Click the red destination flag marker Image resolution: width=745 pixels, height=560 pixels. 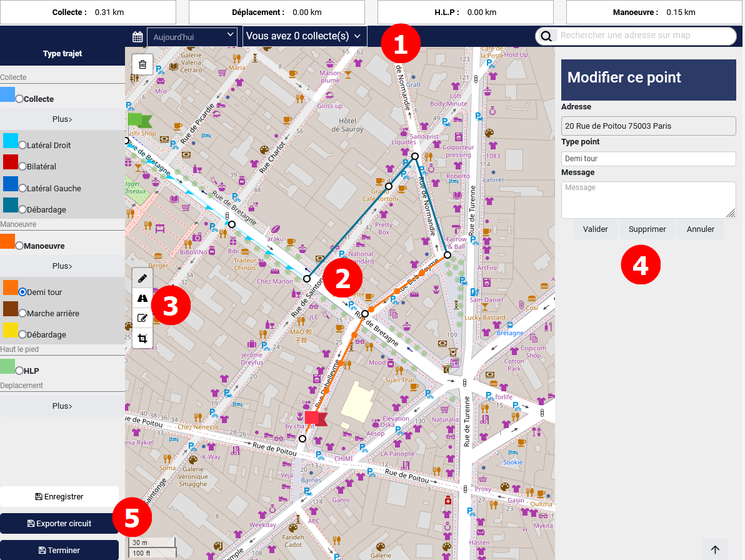[316, 419]
